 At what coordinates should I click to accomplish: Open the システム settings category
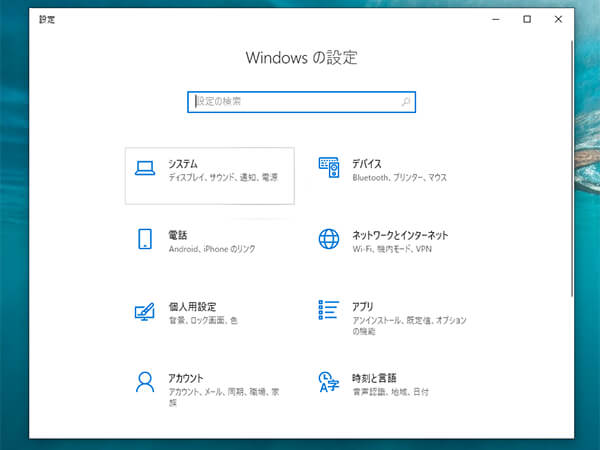[210, 176]
